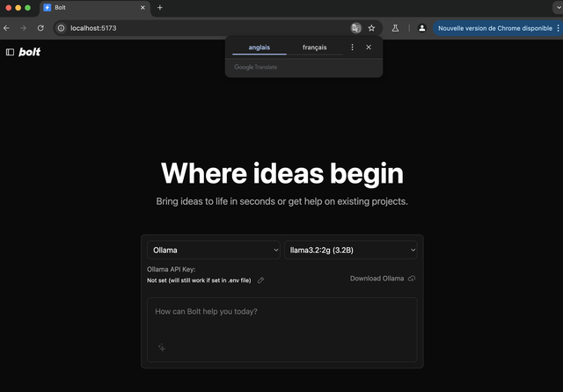Click the Download Ollama cloud icon
This screenshot has width=563, height=392.
coord(412,279)
